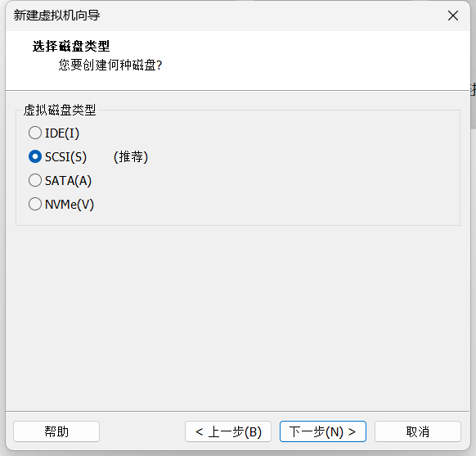Click the IDE(I) label text
The width and height of the screenshot is (476, 456).
click(62, 133)
